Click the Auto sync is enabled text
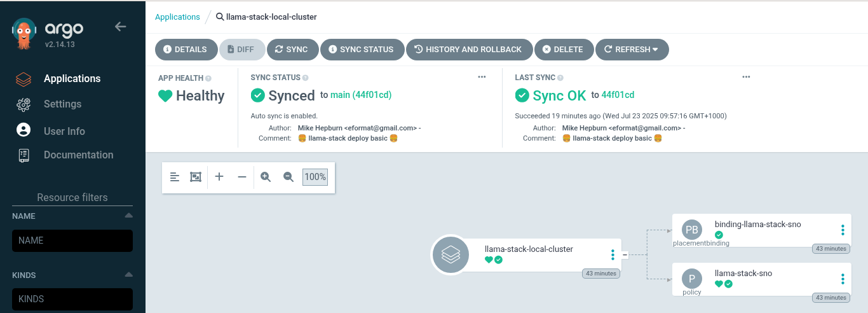Viewport: 868px width, 313px height. (284, 116)
